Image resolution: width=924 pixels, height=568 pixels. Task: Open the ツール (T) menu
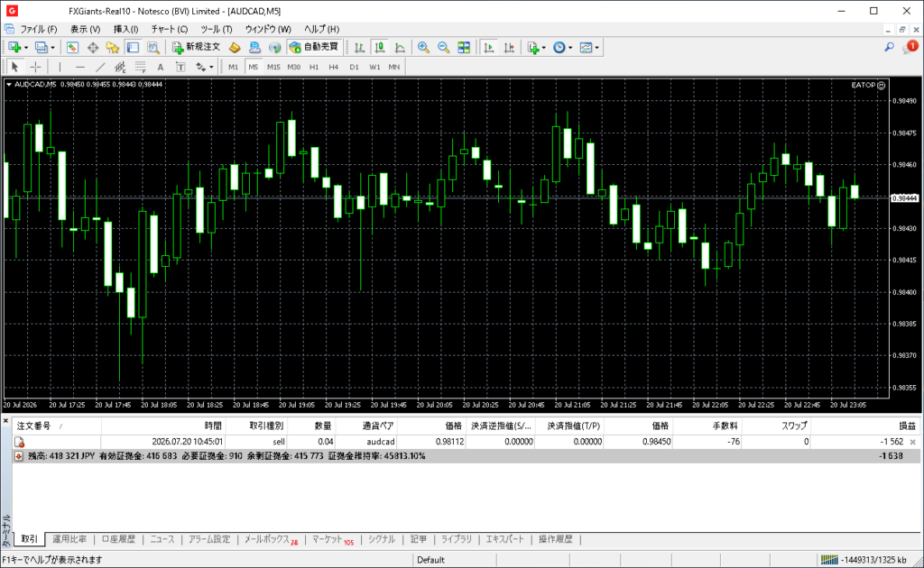coord(217,29)
